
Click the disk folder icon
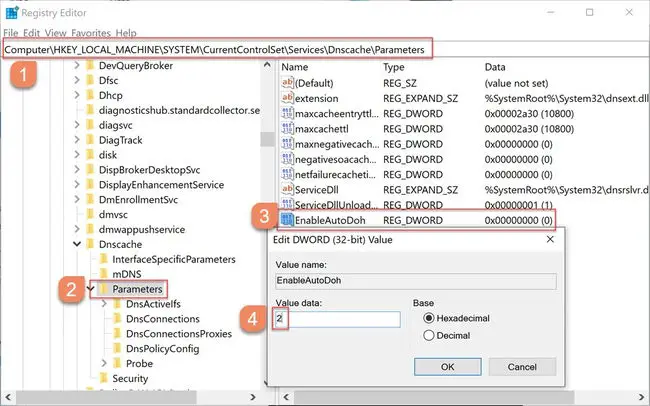(90, 155)
